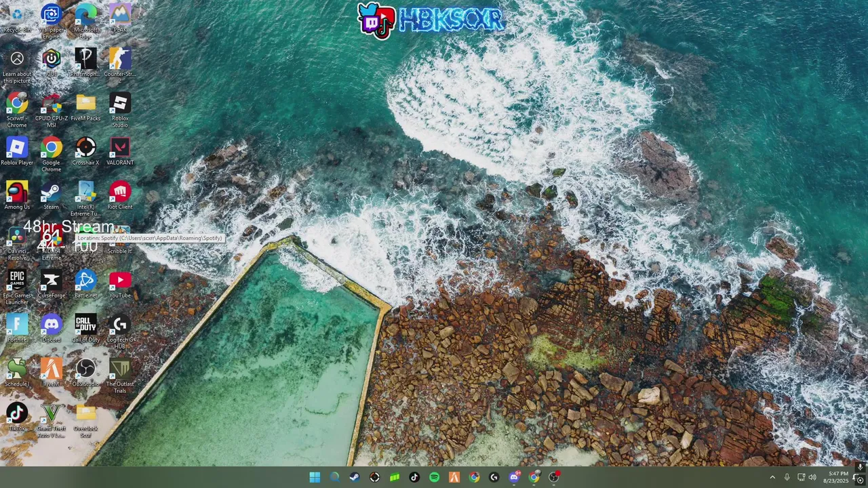Select the Steam desktop shortcut
This screenshot has height=488, width=868.
coord(52,195)
